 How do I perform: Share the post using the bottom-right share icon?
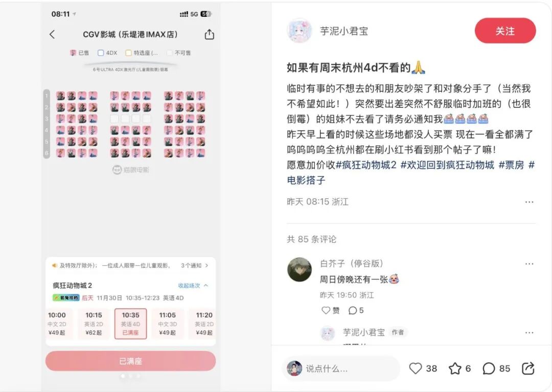coord(527,368)
